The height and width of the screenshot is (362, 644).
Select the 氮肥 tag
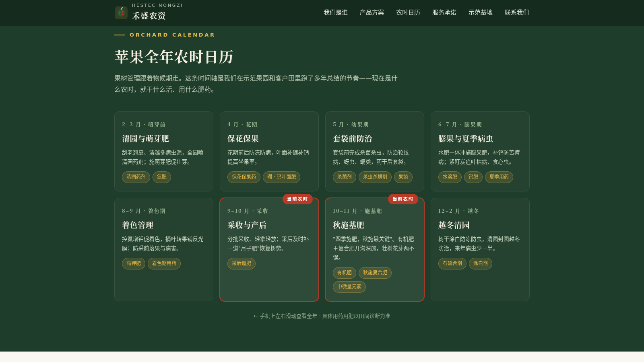click(162, 177)
